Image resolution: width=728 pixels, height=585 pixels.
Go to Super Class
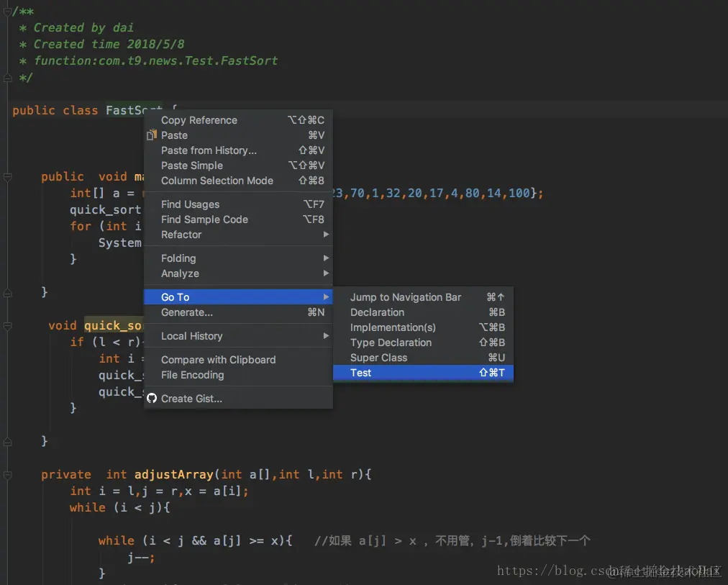[x=424, y=358]
